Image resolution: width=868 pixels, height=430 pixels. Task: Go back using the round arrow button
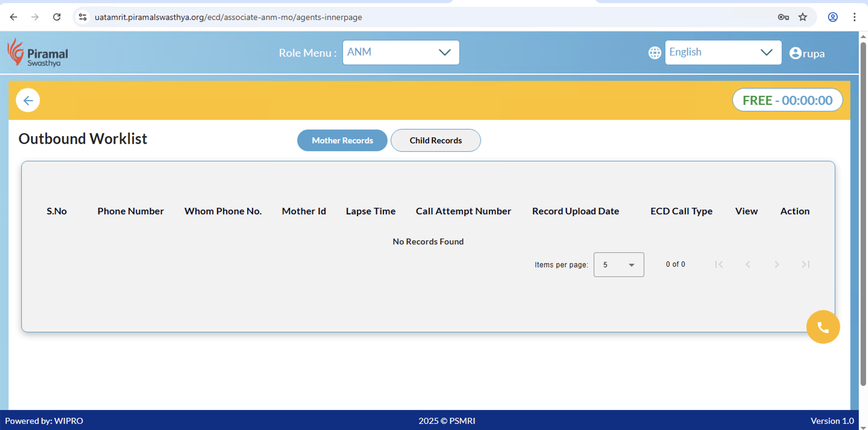[x=28, y=100]
